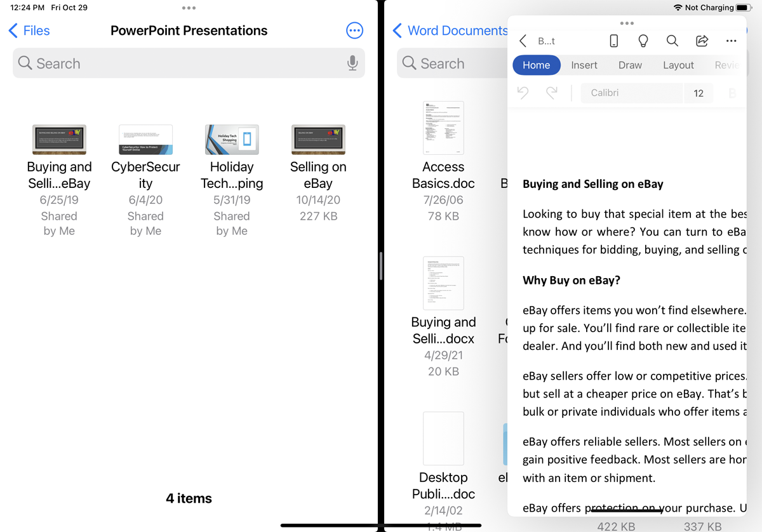The width and height of the screenshot is (762, 532).
Task: Tap the PowerPoint Presentations search field
Action: 189,63
